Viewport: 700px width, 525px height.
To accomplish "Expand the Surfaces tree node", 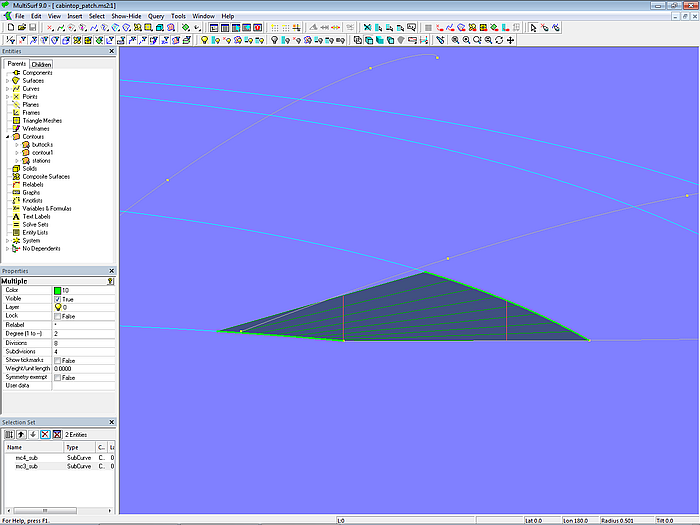I will click(7, 81).
